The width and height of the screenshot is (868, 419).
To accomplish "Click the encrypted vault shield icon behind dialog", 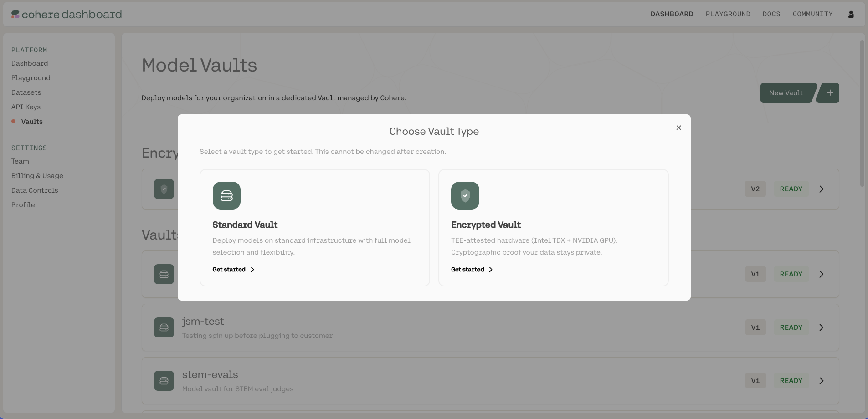I will (164, 189).
